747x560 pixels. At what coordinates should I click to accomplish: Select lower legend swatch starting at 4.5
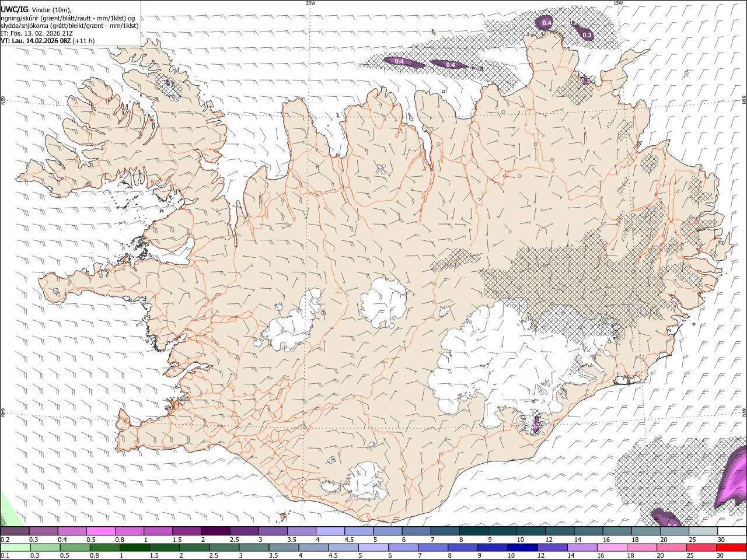[343, 548]
